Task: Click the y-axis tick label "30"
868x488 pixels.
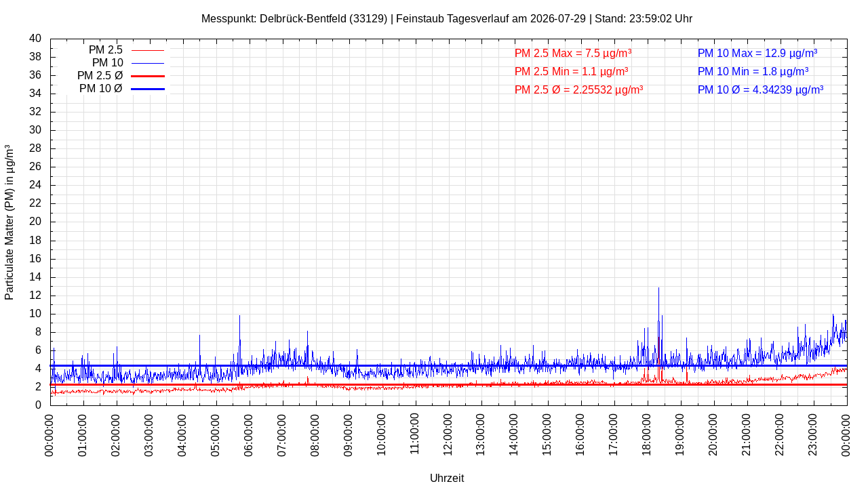Action: [35, 130]
